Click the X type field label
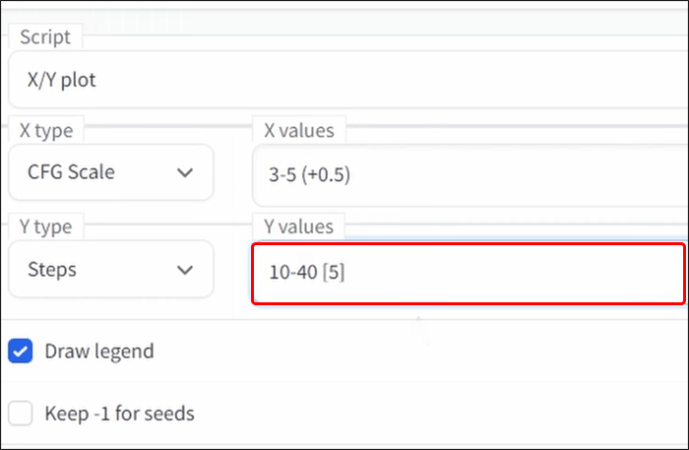Image resolution: width=689 pixels, height=450 pixels. pos(46,130)
